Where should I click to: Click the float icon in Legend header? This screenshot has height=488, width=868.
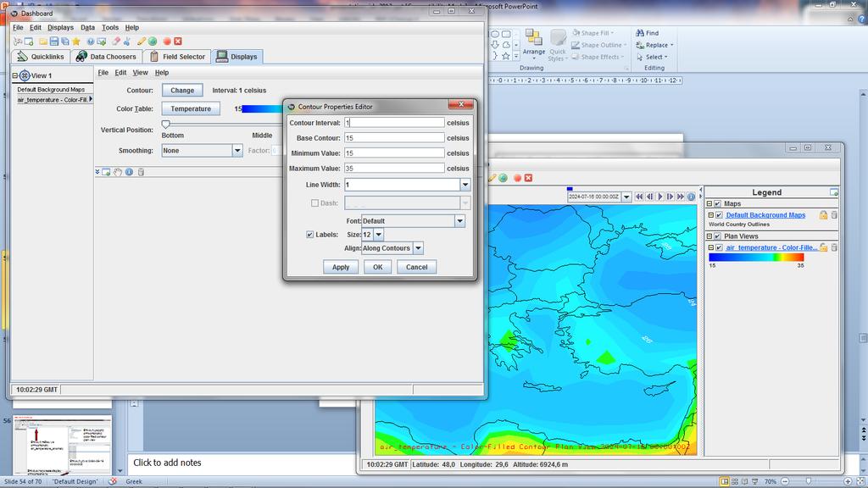[x=834, y=192]
